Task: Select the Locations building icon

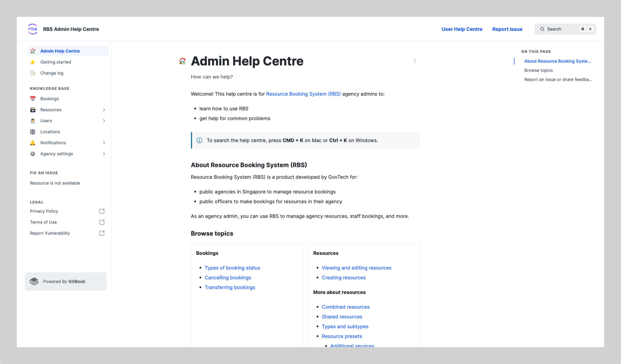Action: click(33, 132)
